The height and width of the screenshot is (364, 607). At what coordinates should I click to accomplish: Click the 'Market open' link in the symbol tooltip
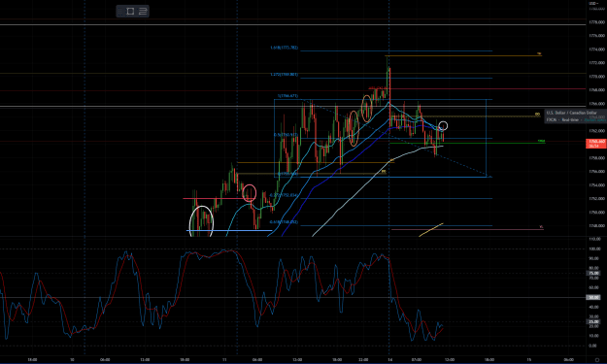click(x=595, y=120)
